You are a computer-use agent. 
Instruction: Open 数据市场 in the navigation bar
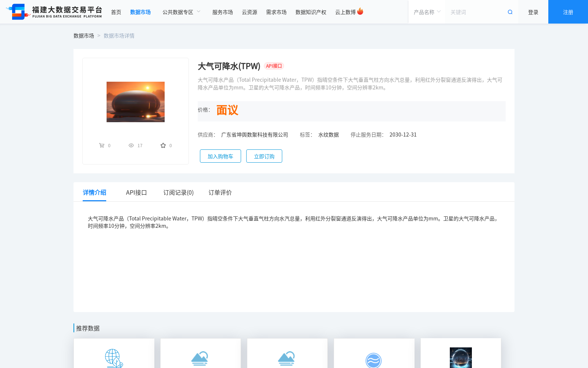tap(140, 12)
